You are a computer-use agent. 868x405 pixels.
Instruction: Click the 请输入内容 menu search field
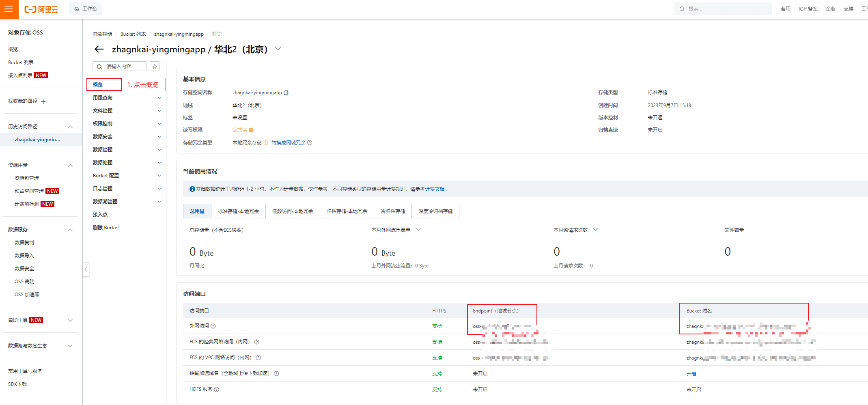[120, 67]
